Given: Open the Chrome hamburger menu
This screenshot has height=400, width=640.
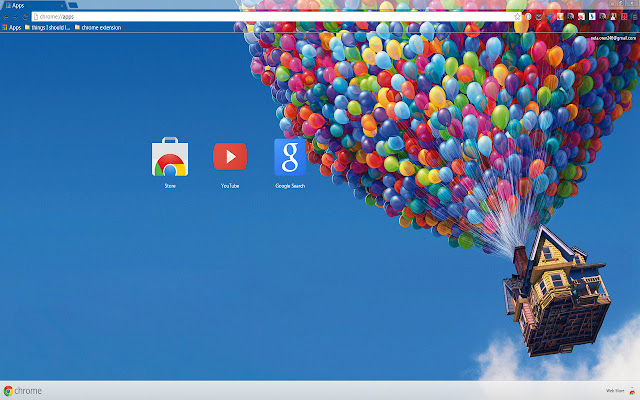Looking at the screenshot, I should tap(635, 17).
